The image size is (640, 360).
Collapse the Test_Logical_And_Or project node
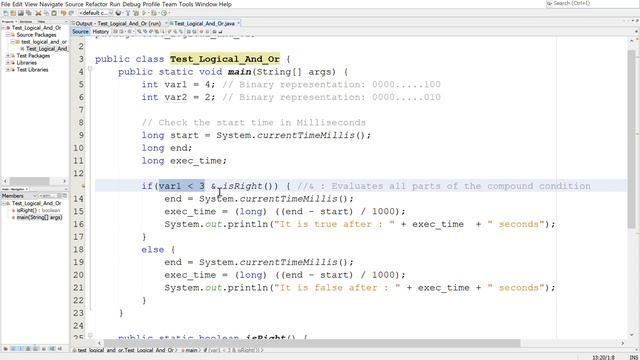click(x=4, y=28)
